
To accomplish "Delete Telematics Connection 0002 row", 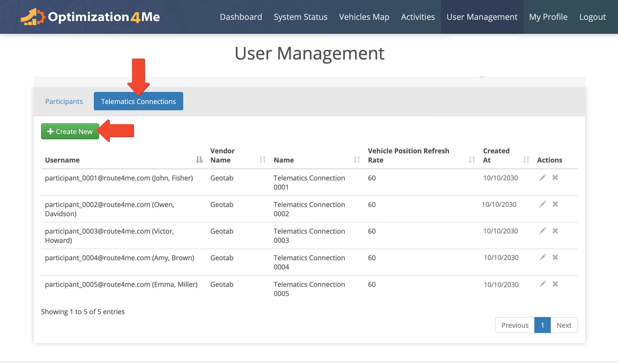I will coord(555,204).
